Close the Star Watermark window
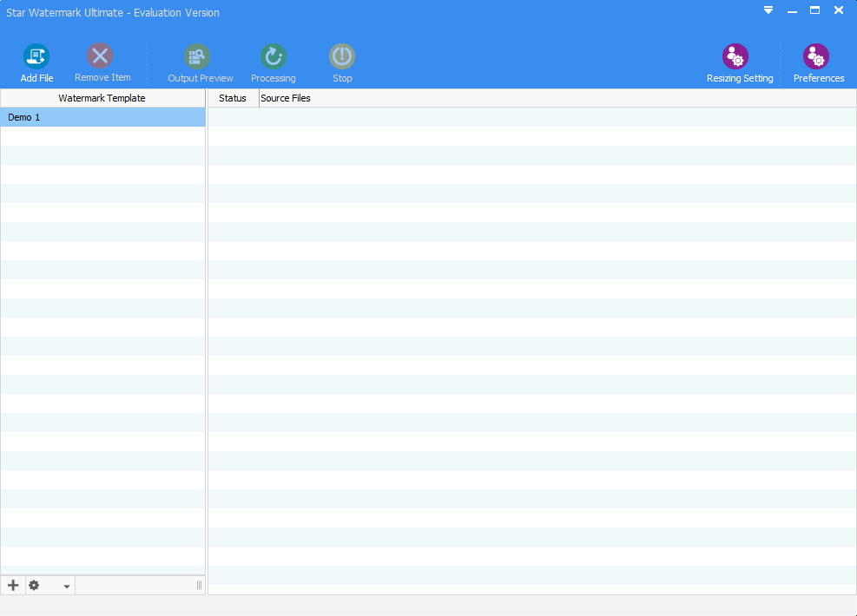Viewport: 857px width, 616px height. tap(839, 10)
